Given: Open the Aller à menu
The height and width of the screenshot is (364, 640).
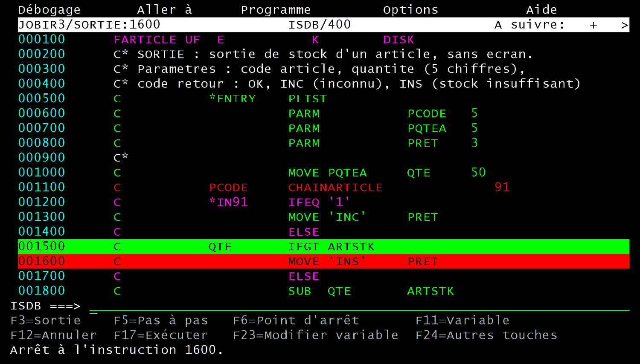Looking at the screenshot, I should click(165, 10).
